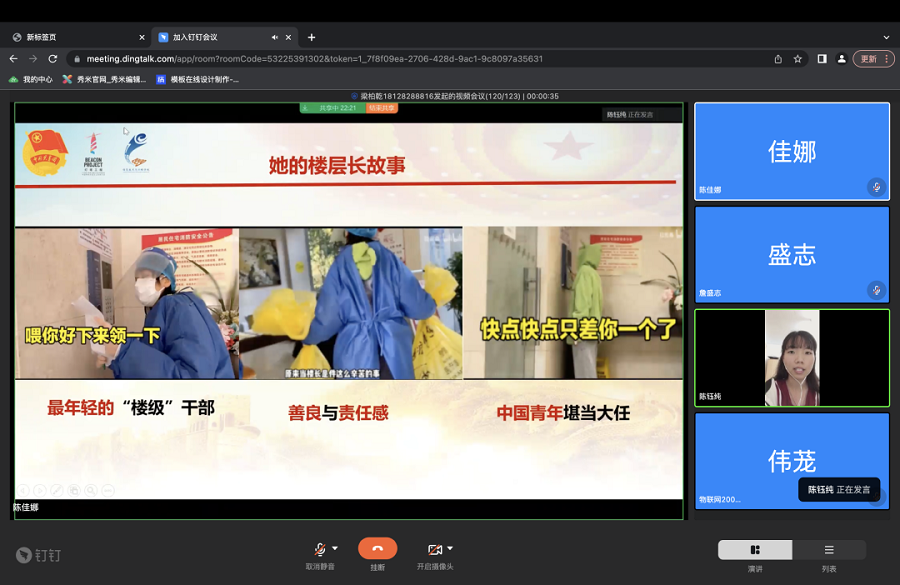This screenshot has width=900, height=585.
Task: Click the 更新 browser update button
Action: 873,59
